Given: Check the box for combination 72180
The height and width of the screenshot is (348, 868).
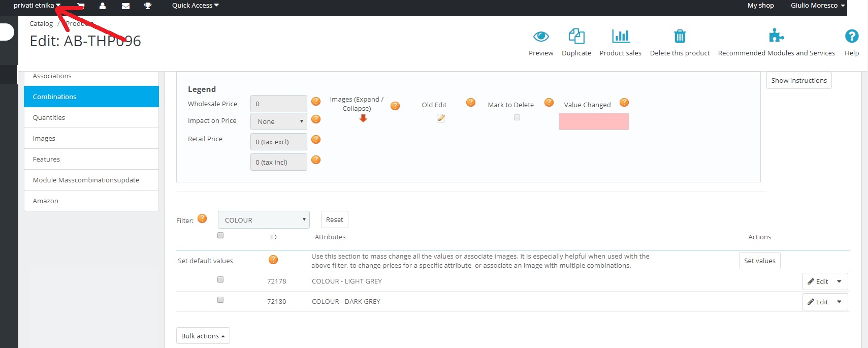Looking at the screenshot, I should [x=220, y=300].
